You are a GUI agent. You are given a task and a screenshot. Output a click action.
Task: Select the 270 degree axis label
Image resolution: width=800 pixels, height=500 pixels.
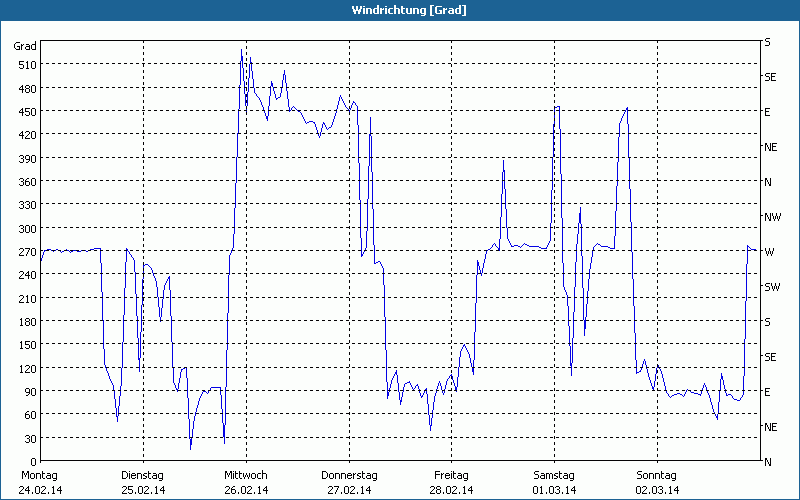25,252
